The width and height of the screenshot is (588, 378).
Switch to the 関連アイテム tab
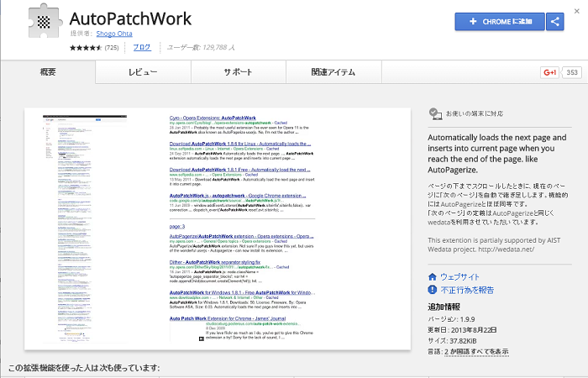pyautogui.click(x=333, y=72)
